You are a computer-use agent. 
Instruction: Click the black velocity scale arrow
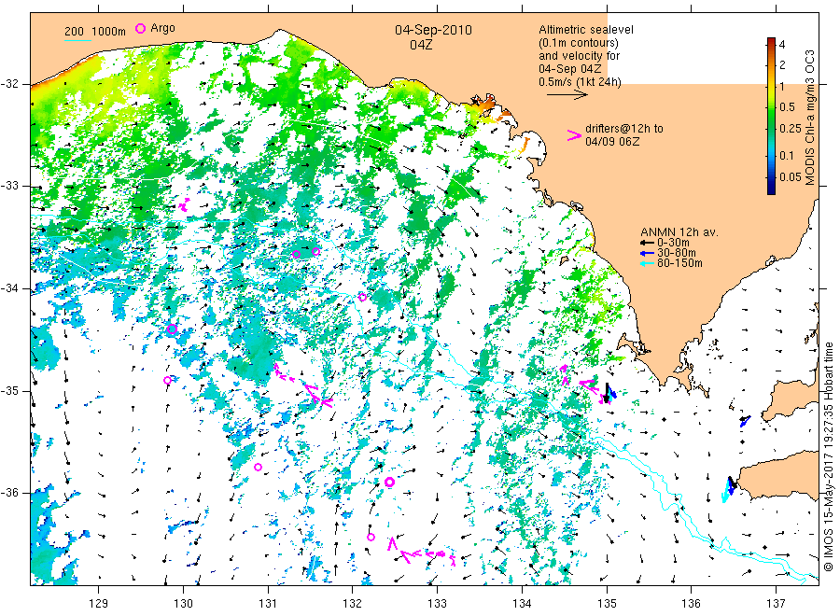click(x=567, y=95)
